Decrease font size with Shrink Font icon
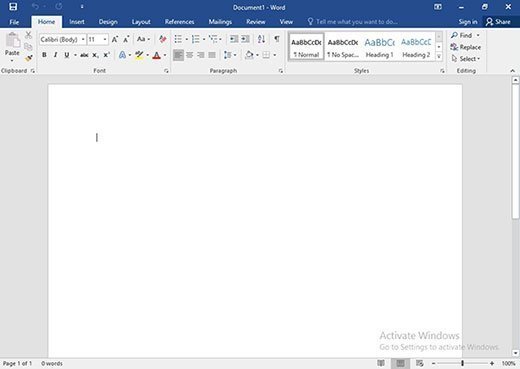The height and width of the screenshot is (369, 520). click(126, 39)
